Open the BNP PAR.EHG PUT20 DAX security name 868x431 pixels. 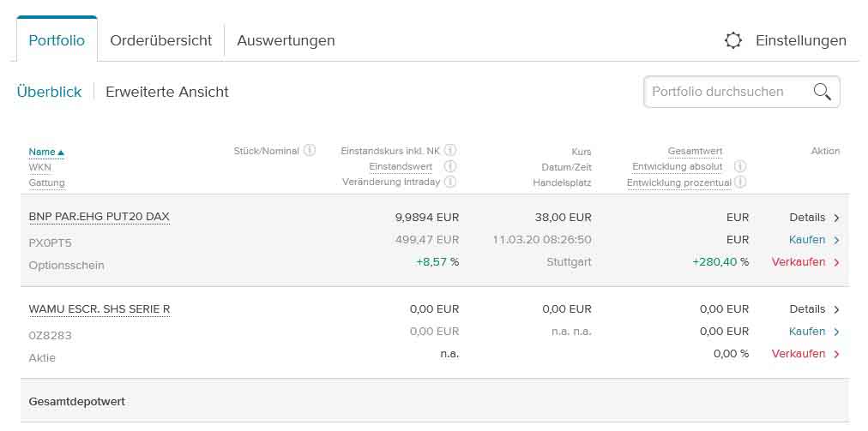coord(99,218)
